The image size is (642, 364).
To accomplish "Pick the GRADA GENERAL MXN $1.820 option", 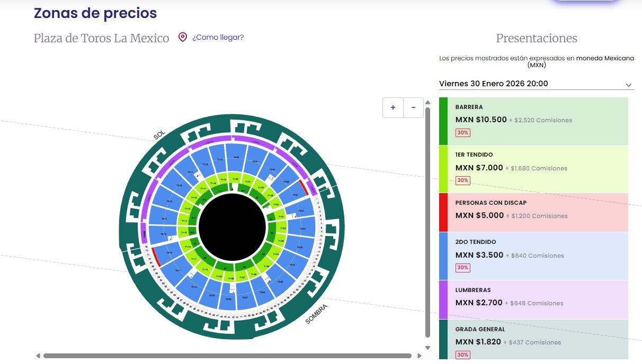I will pos(535,339).
